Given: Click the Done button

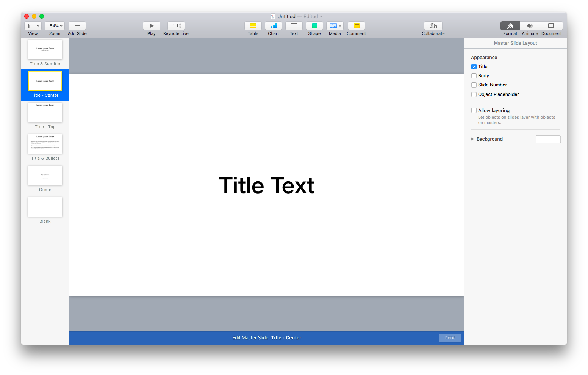Looking at the screenshot, I should [x=450, y=338].
